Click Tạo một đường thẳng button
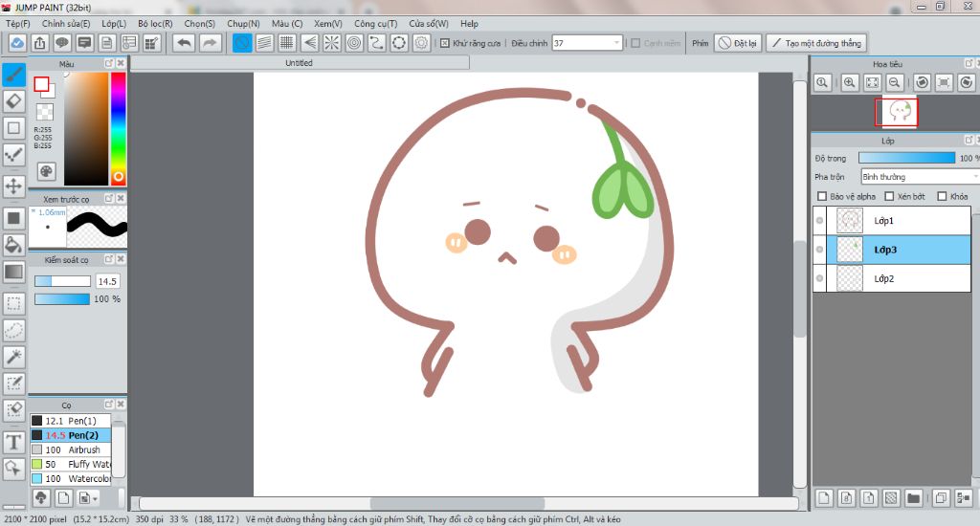980x526 pixels. (x=816, y=43)
